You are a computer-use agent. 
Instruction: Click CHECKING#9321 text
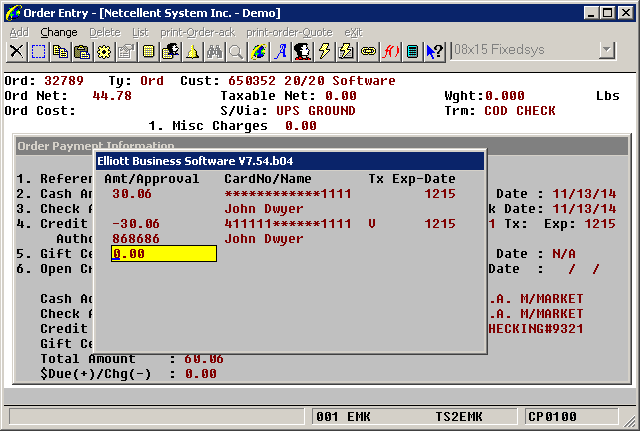tap(536, 329)
